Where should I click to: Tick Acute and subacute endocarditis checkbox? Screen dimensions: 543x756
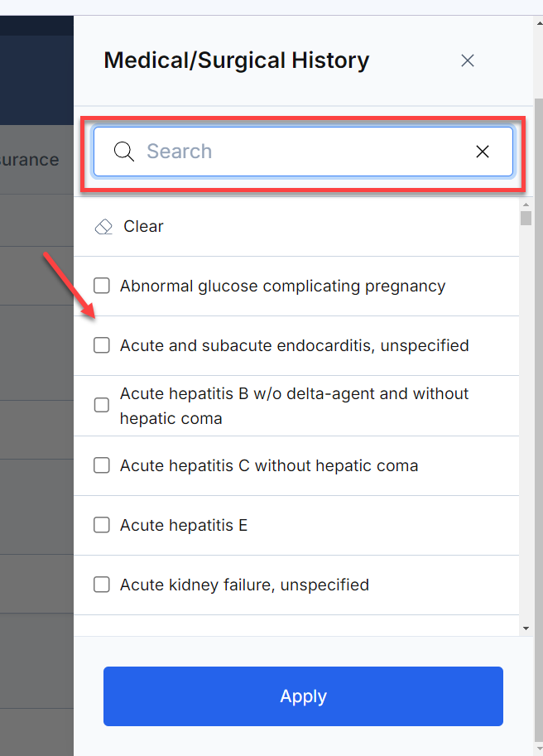pyautogui.click(x=102, y=345)
